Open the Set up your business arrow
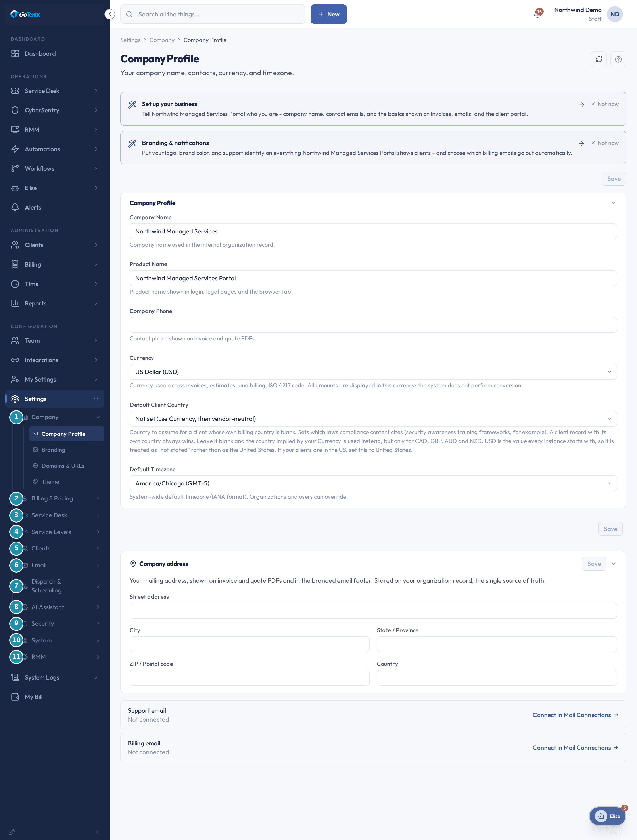Viewport: 637px width, 840px height. (x=581, y=104)
